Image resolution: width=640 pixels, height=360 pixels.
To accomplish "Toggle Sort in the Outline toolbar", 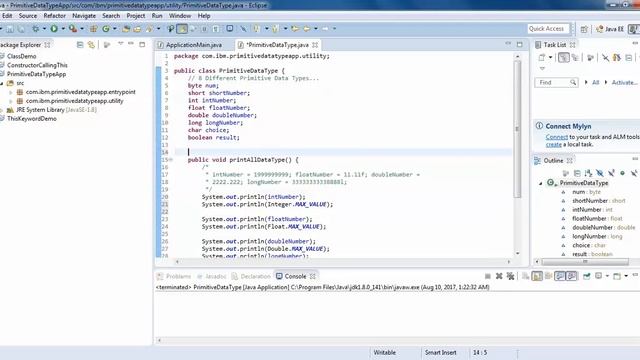I will point(588,173).
